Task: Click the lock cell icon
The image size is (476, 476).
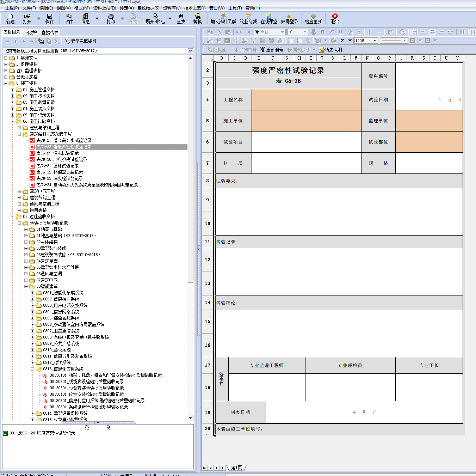Action: pyautogui.click(x=280, y=41)
